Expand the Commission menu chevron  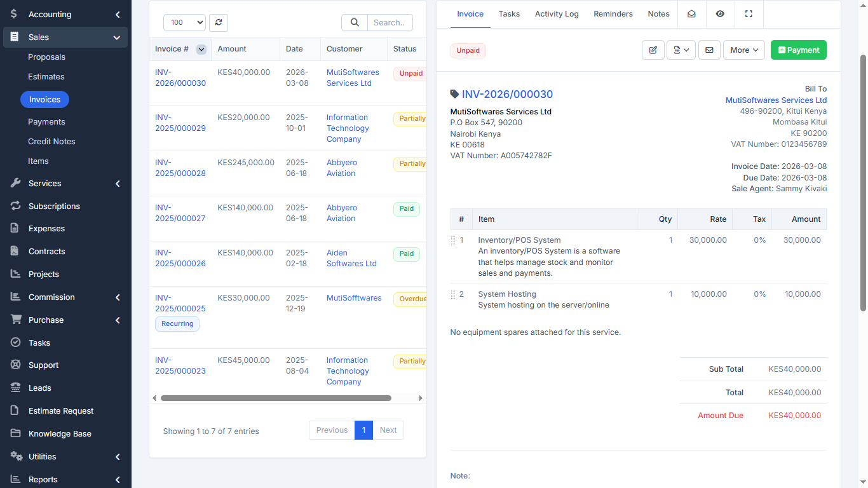118,297
